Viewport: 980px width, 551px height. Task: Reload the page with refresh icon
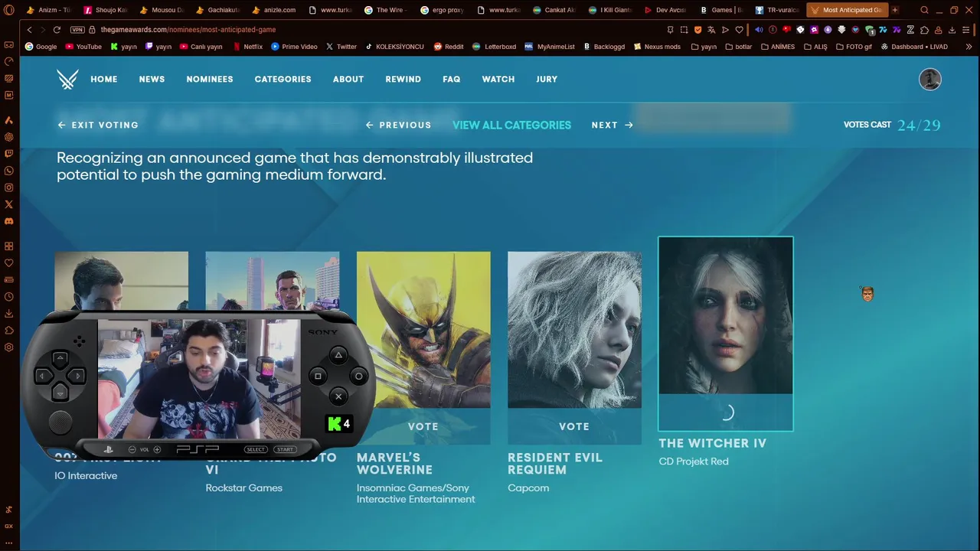57,30
